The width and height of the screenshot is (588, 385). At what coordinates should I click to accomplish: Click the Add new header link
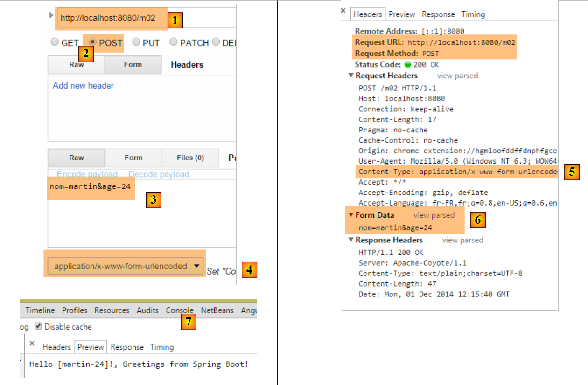(83, 85)
